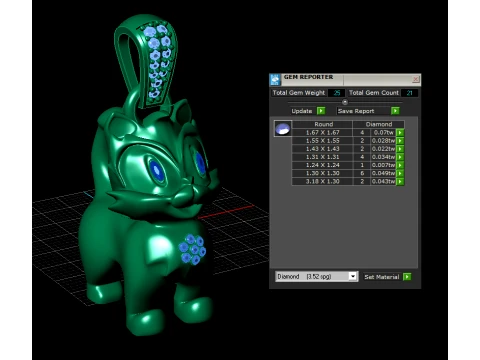Image resolution: width=480 pixels, height=360 pixels.
Task: Click the Diamond column header
Action: [x=379, y=124]
